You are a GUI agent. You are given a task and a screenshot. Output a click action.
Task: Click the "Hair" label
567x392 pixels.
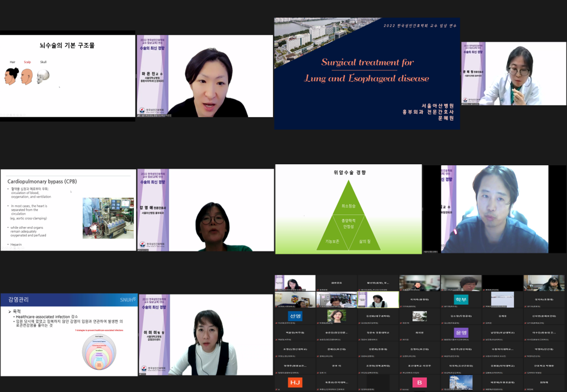(12, 62)
